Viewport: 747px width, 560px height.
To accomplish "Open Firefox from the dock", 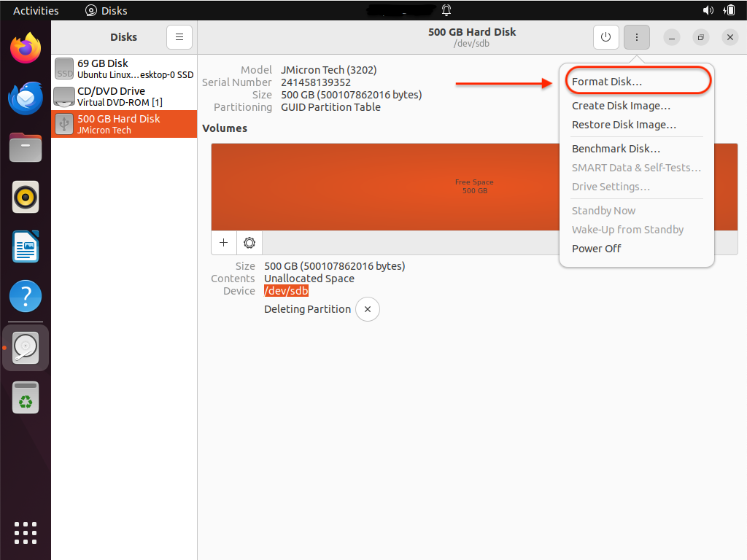I will pos(26,49).
